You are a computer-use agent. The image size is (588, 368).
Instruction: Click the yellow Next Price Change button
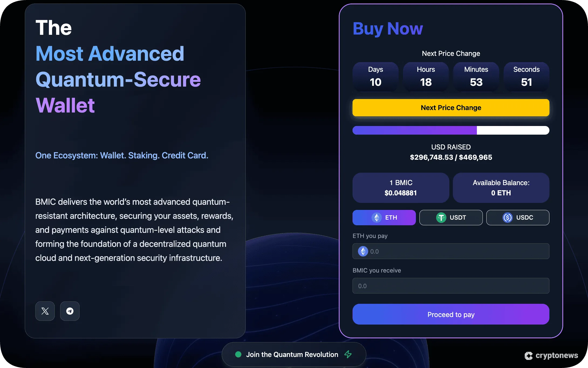click(451, 108)
